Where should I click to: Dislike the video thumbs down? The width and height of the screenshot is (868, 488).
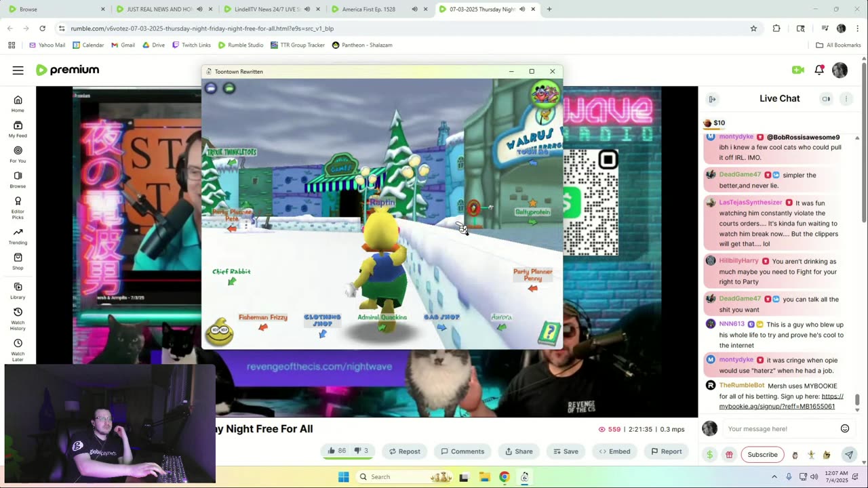pyautogui.click(x=361, y=451)
